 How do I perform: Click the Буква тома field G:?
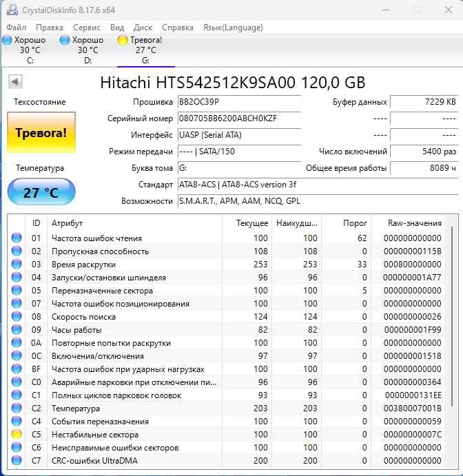(x=240, y=168)
